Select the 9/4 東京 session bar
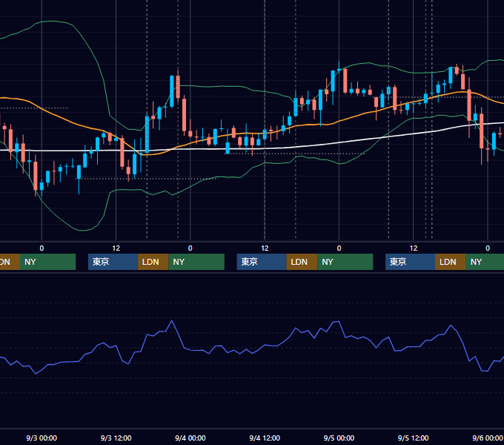504x445 pixels. pyautogui.click(x=262, y=262)
